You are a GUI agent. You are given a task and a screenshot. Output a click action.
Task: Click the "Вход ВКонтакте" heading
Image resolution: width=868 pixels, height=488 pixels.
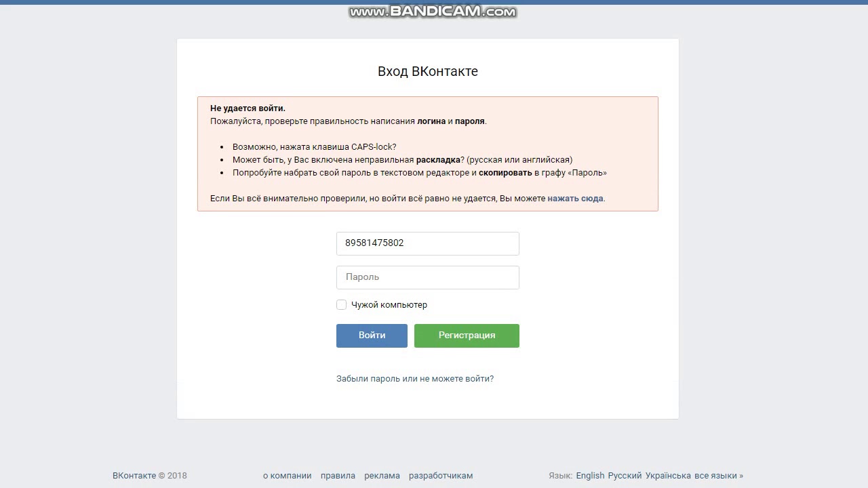coord(428,71)
